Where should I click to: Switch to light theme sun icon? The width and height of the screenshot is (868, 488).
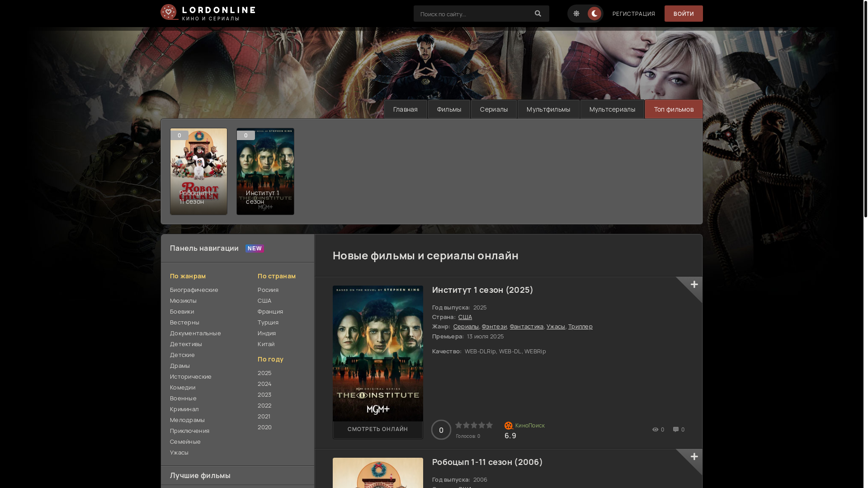[x=576, y=14]
